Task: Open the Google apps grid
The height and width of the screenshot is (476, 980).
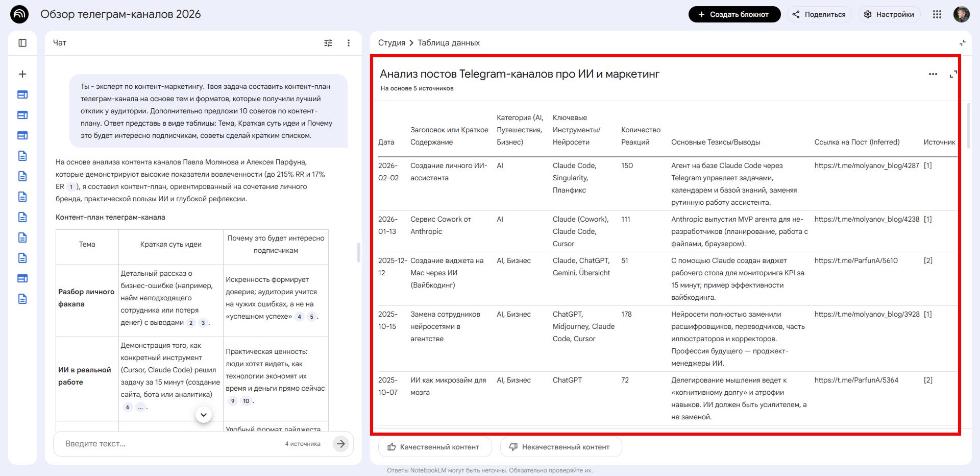Action: click(x=937, y=14)
